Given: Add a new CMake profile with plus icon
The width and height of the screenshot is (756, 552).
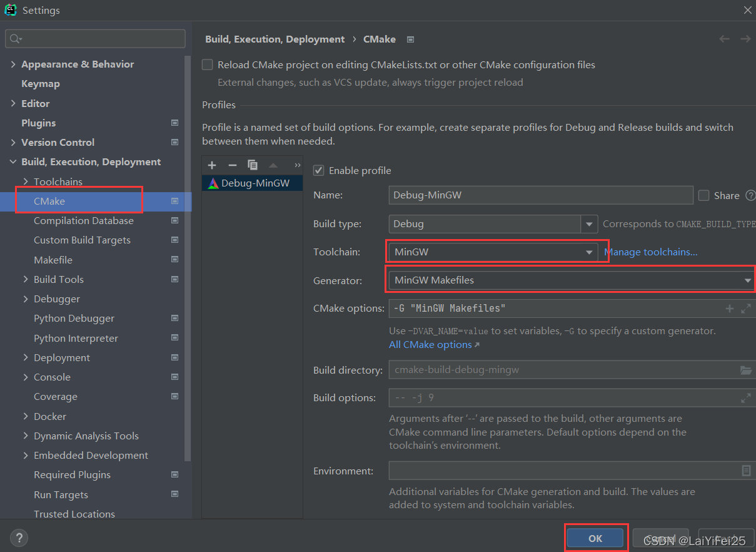Looking at the screenshot, I should 212,165.
